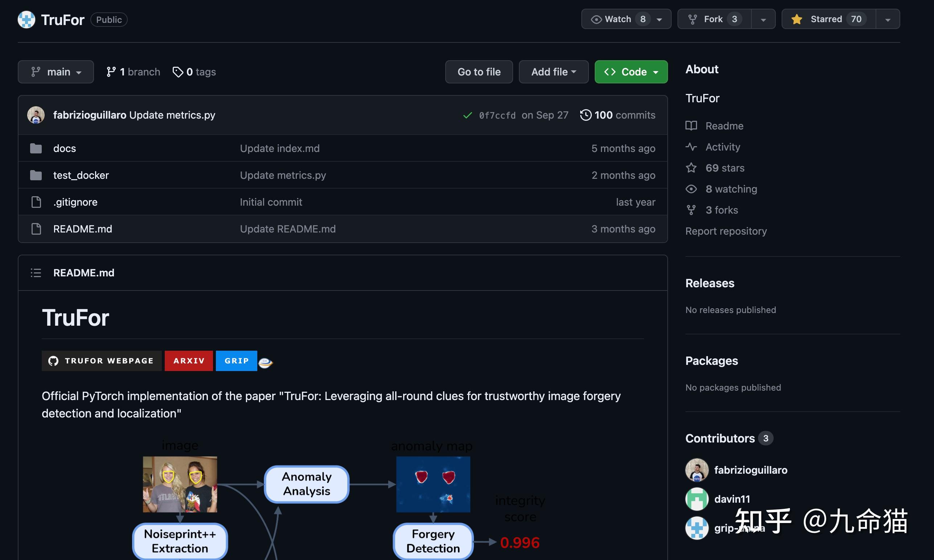Click fabrizioguillaro's avatar in Contributors
934x560 pixels.
[697, 470]
